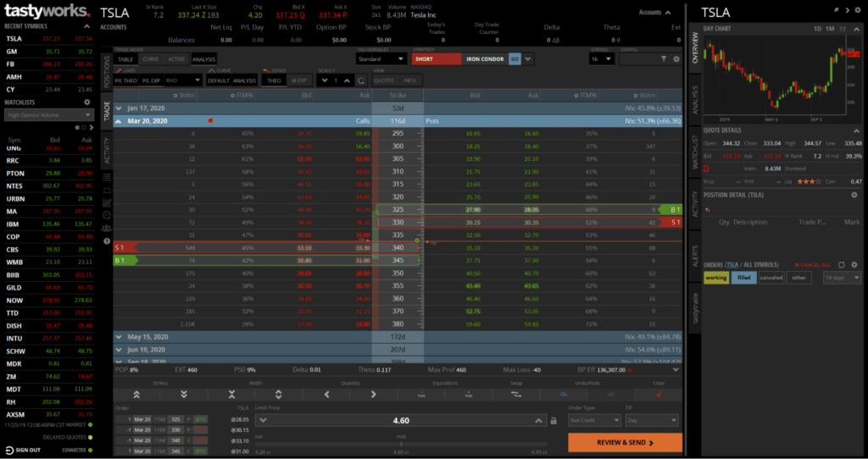
Task: Open Position Detail settings gear
Action: point(854,195)
